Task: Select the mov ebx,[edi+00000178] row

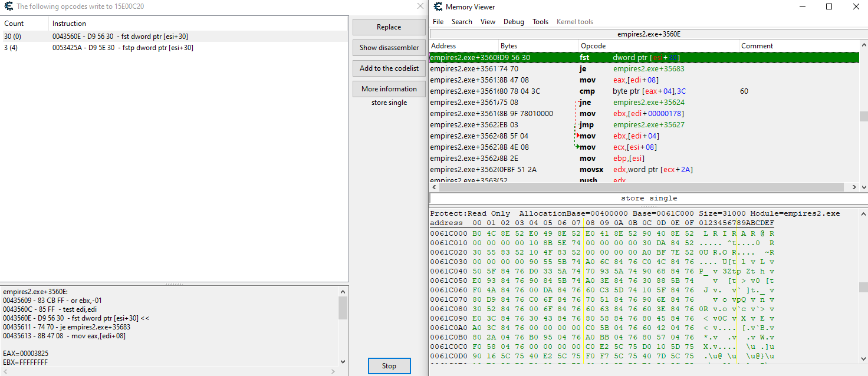Action: click(644, 114)
